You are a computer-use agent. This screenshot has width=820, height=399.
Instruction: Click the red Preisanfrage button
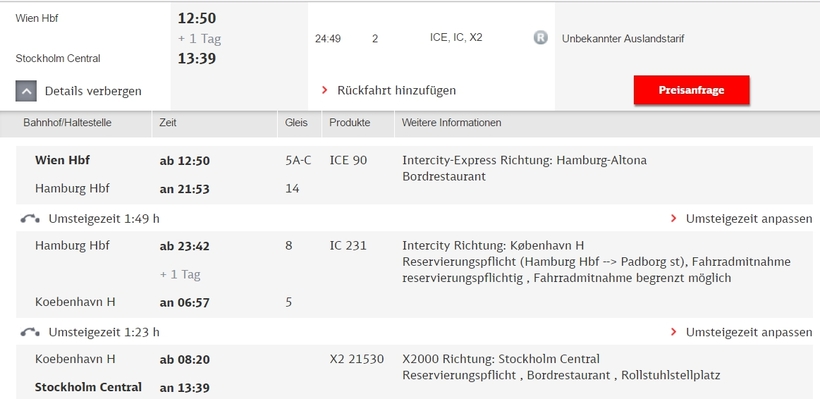(x=691, y=90)
